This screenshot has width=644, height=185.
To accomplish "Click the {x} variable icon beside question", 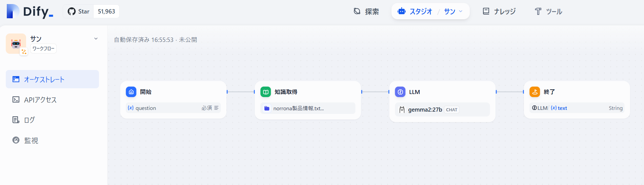I will click(x=130, y=108).
